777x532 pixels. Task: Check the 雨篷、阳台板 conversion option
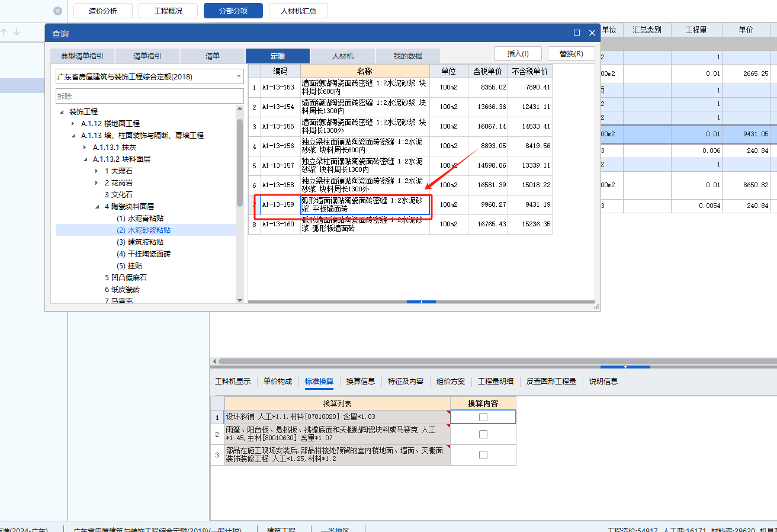click(x=483, y=434)
